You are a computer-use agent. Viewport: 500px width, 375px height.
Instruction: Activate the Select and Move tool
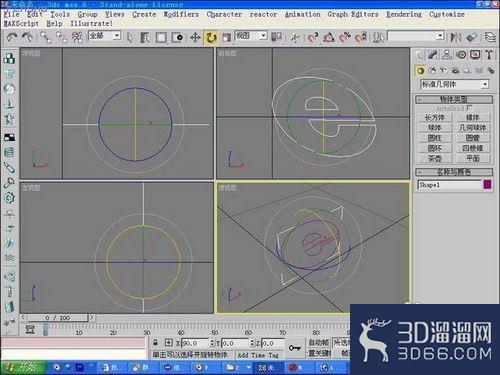pyautogui.click(x=195, y=37)
